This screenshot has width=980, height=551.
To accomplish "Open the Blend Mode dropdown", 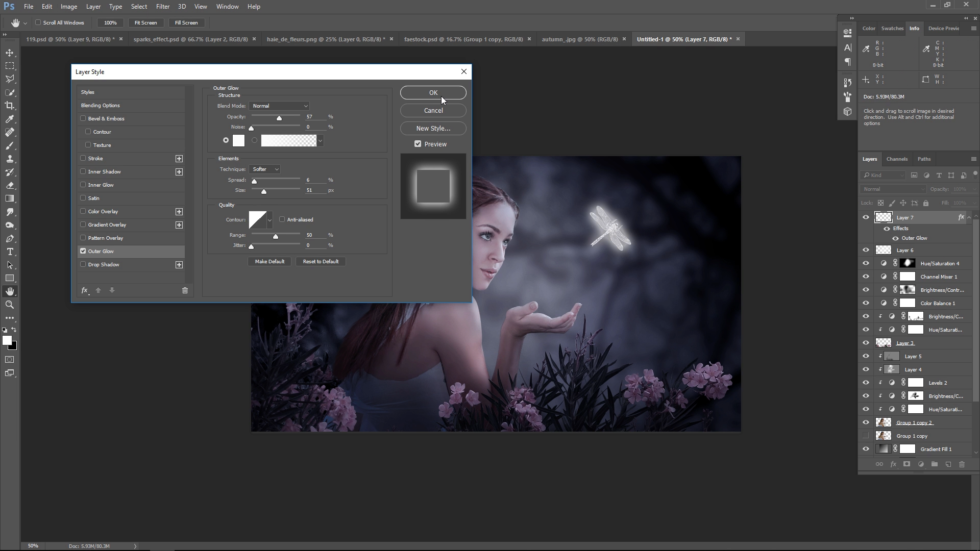I will [x=279, y=106].
